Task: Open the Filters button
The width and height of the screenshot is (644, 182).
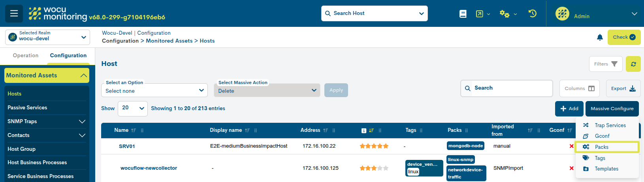Action: tap(606, 64)
